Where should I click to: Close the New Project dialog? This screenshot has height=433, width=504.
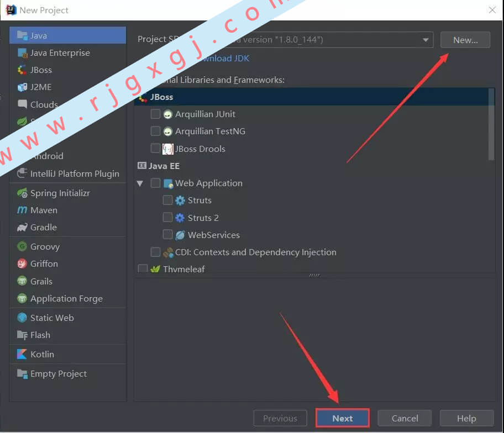click(x=492, y=10)
